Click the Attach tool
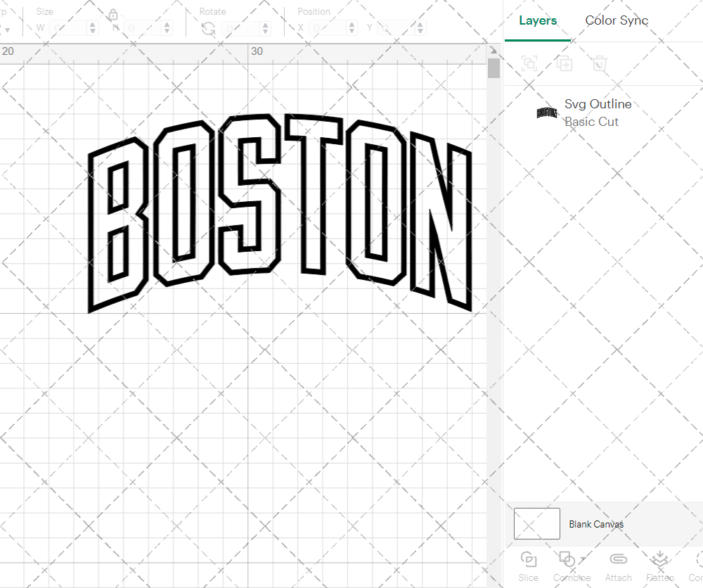 [618, 567]
